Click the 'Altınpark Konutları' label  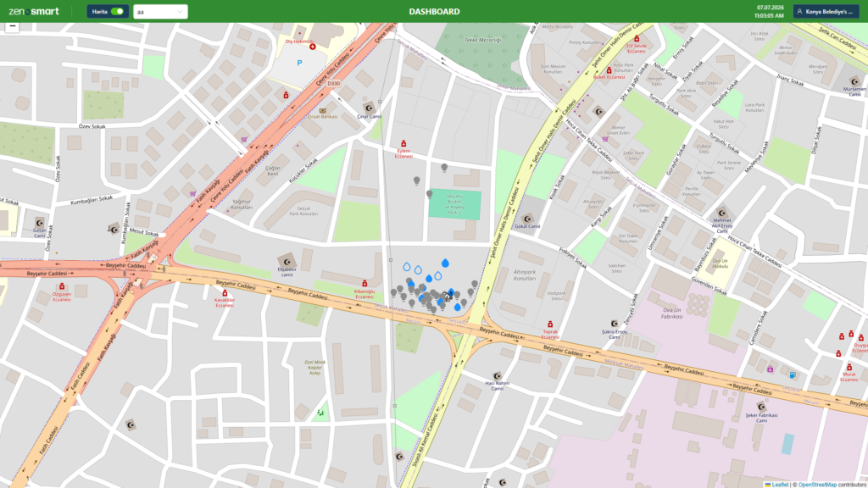pos(525,275)
